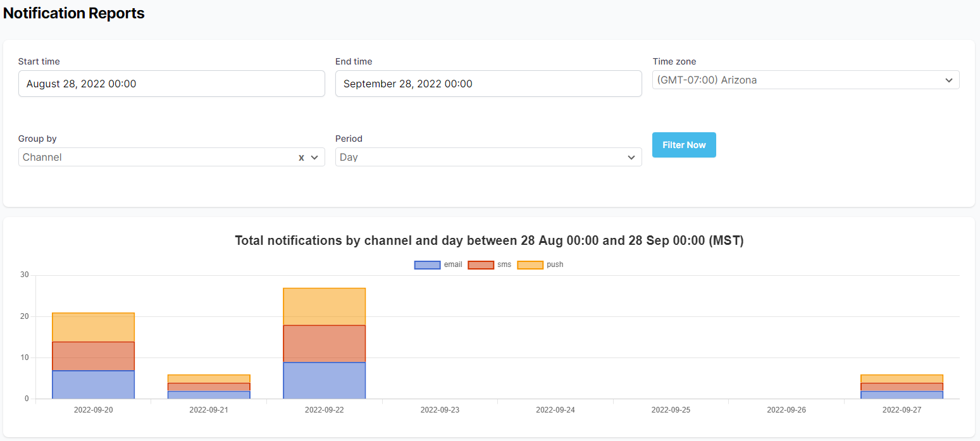Click the Start time date field
This screenshot has width=980, height=441.
click(x=171, y=84)
